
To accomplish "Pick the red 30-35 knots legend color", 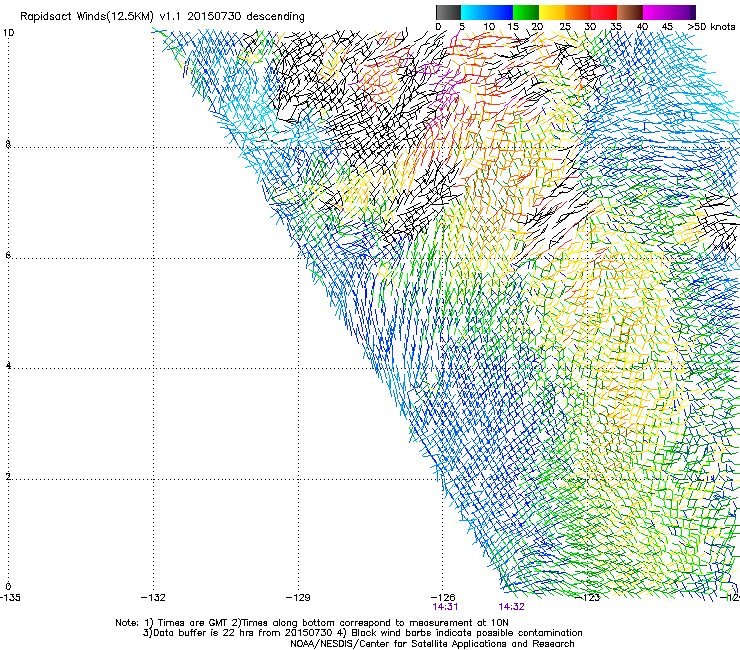I will click(x=604, y=12).
